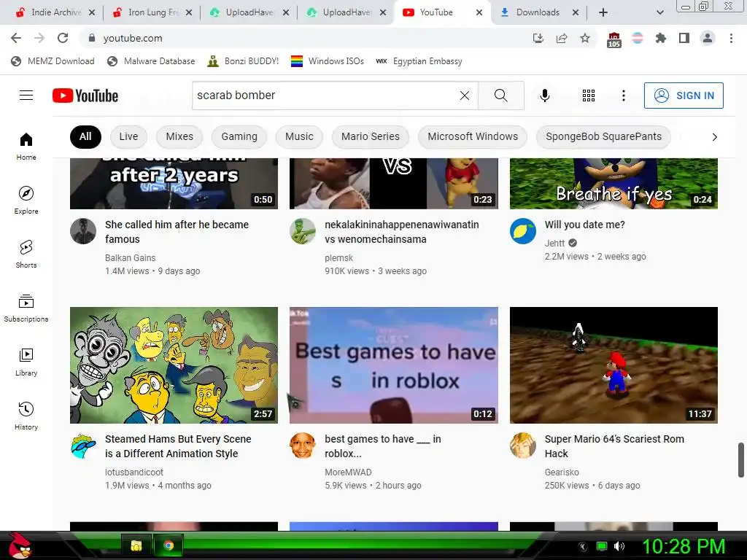Click the taskbar speaker volume icon
747x560 pixels.
(x=619, y=547)
